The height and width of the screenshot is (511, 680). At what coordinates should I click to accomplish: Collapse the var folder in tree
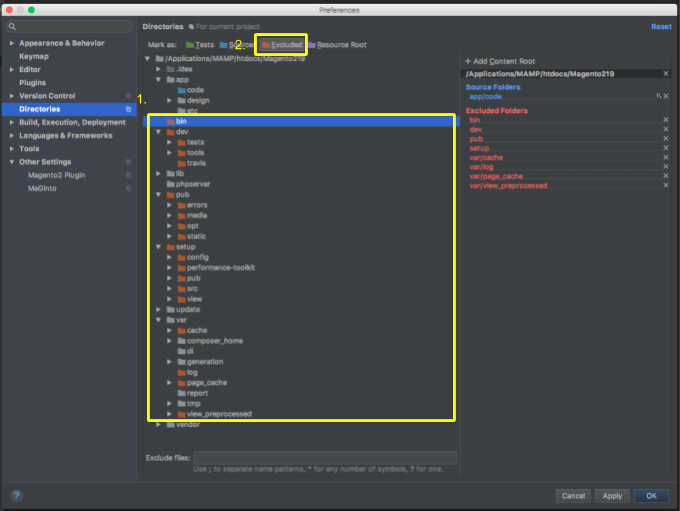pyautogui.click(x=158, y=320)
